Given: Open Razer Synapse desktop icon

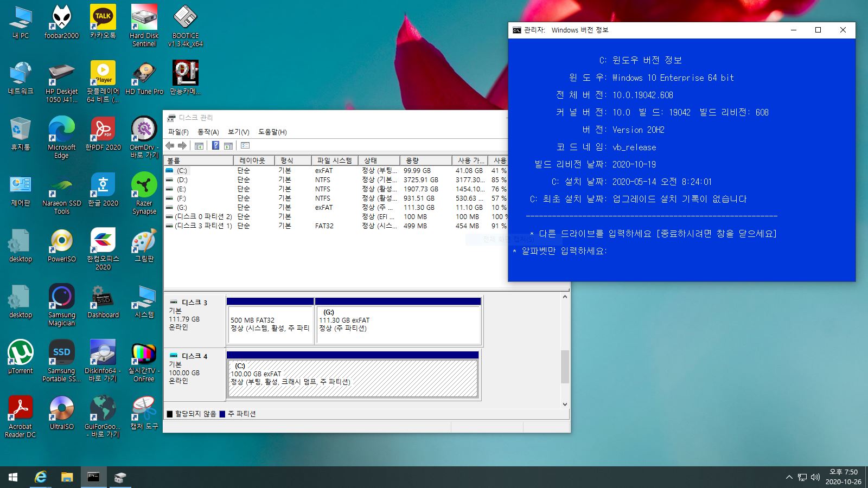Looking at the screenshot, I should tap(144, 194).
